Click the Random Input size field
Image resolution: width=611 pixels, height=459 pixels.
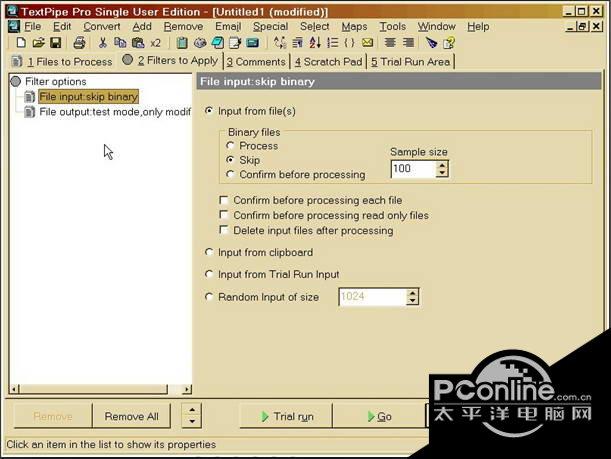372,297
